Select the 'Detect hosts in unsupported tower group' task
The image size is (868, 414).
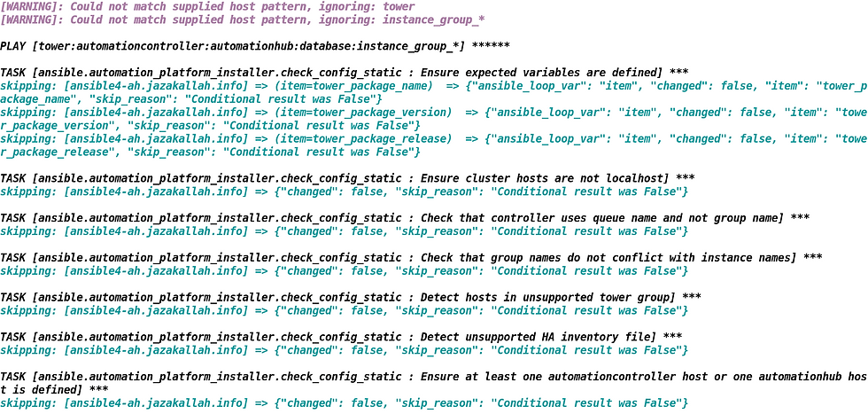[x=351, y=298]
